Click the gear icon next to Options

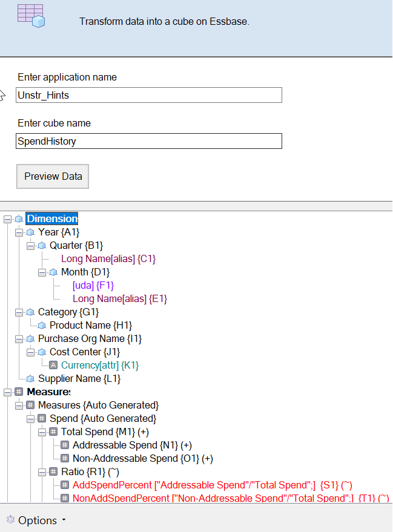(x=10, y=519)
